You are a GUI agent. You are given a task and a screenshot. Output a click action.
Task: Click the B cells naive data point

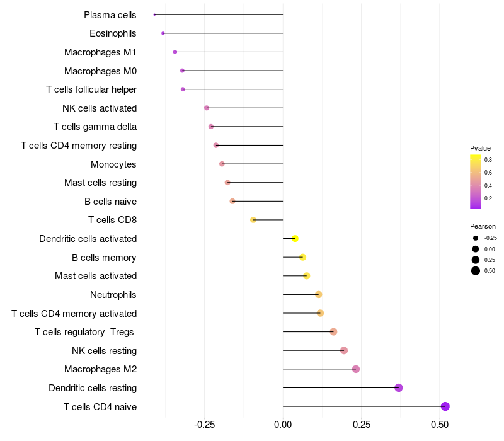click(232, 201)
